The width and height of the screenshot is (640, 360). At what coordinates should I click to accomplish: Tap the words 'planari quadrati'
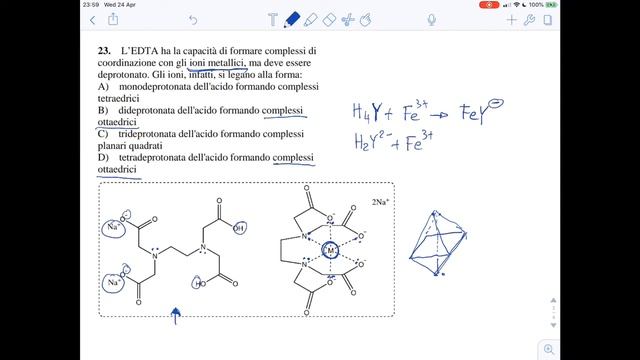[x=130, y=146]
